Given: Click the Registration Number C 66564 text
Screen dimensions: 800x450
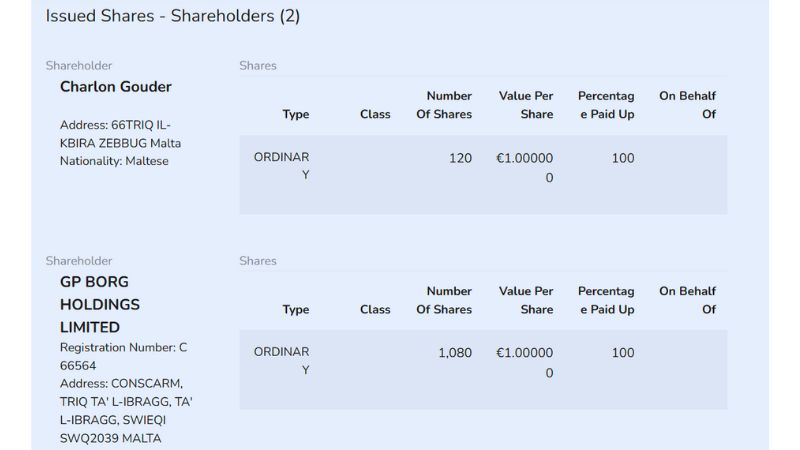Looking at the screenshot, I should (x=123, y=357).
